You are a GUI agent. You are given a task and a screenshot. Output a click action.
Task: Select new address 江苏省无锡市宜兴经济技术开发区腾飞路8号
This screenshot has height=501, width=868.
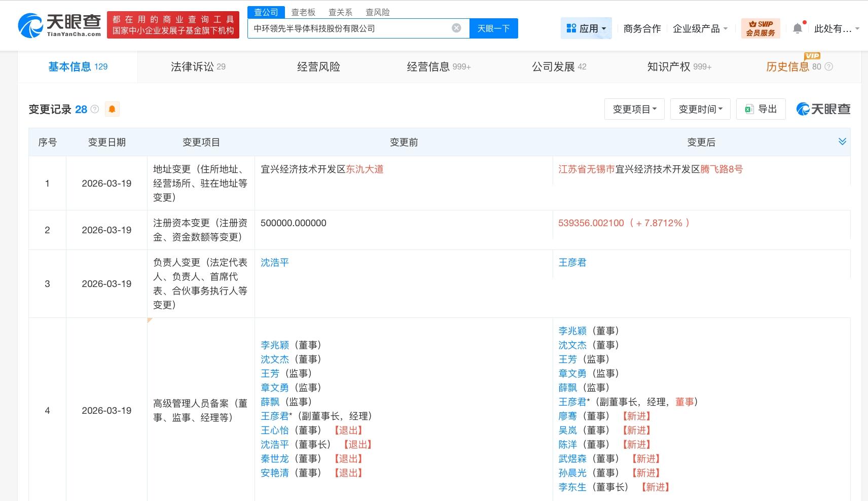pos(650,169)
